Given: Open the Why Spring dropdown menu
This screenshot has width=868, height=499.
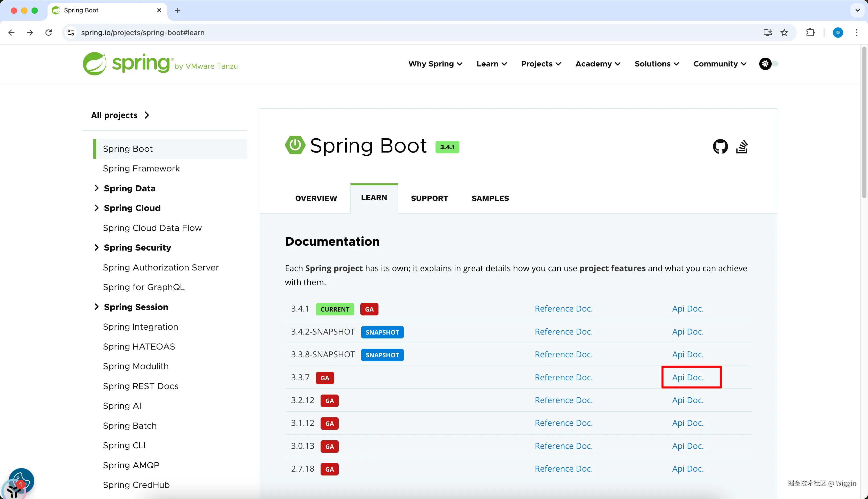Looking at the screenshot, I should (x=435, y=64).
